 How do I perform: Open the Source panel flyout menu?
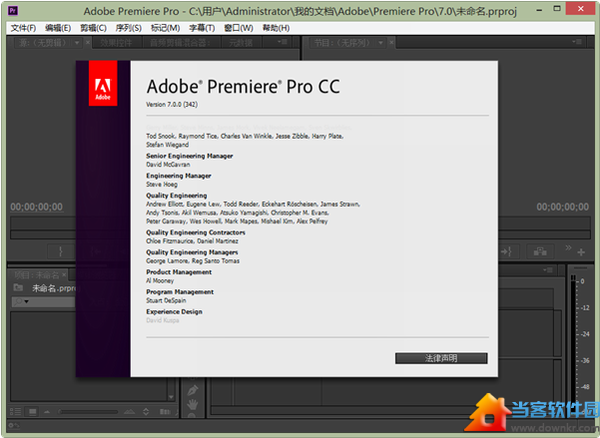click(282, 42)
